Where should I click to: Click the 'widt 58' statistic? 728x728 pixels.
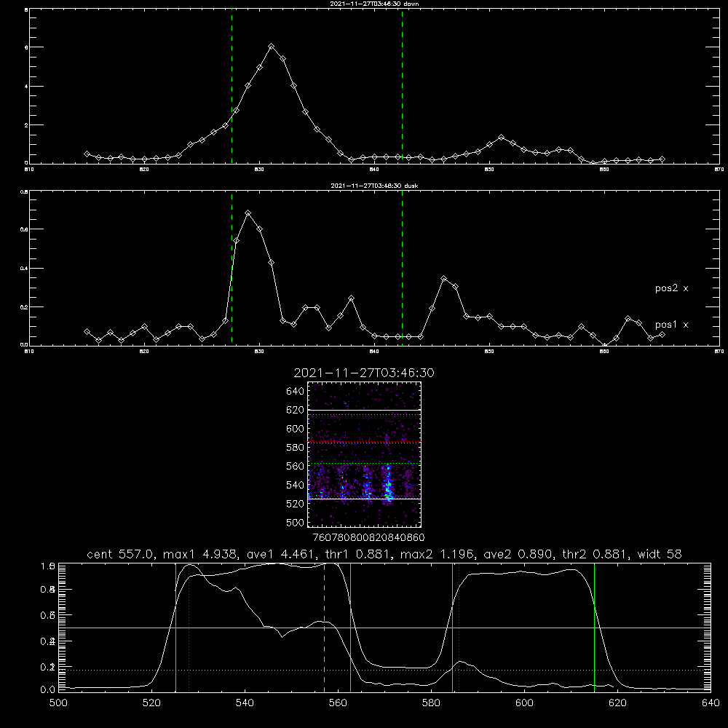coord(660,554)
